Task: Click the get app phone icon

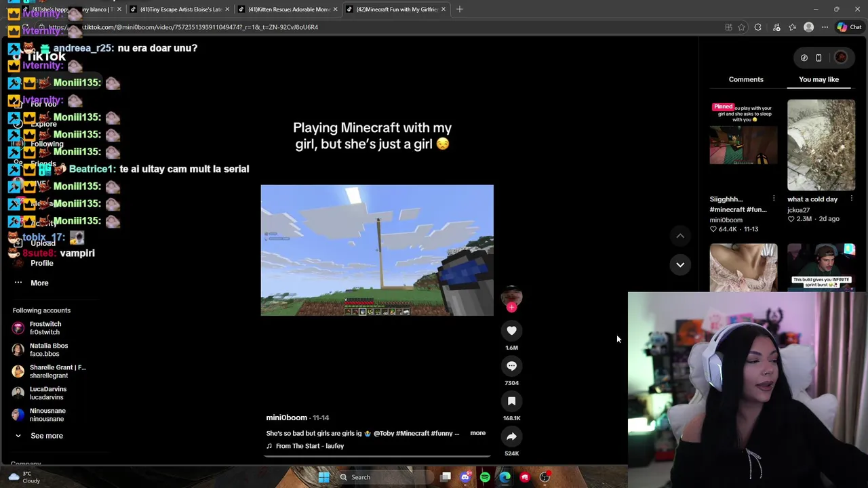Action: click(818, 58)
